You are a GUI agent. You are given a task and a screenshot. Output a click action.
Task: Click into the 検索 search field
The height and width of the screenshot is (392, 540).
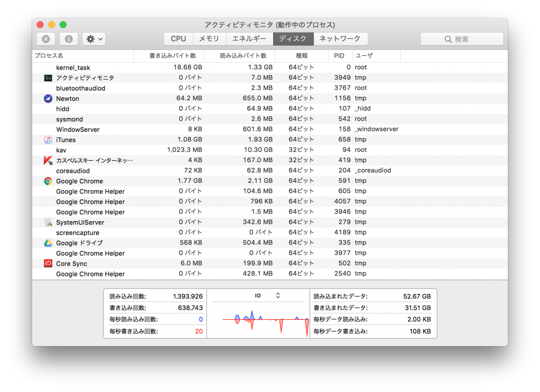[x=461, y=39]
